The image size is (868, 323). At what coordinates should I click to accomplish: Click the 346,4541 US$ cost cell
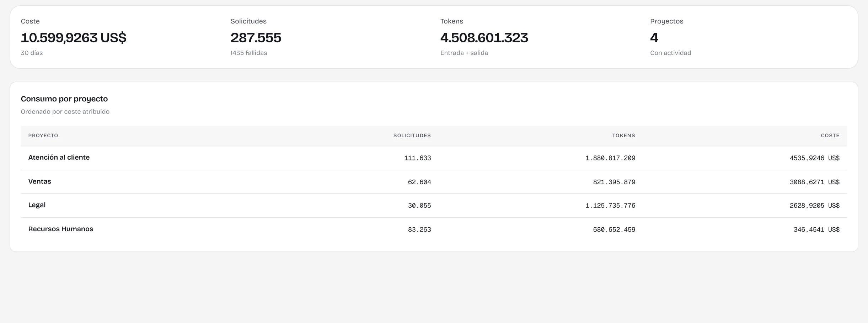(x=817, y=230)
